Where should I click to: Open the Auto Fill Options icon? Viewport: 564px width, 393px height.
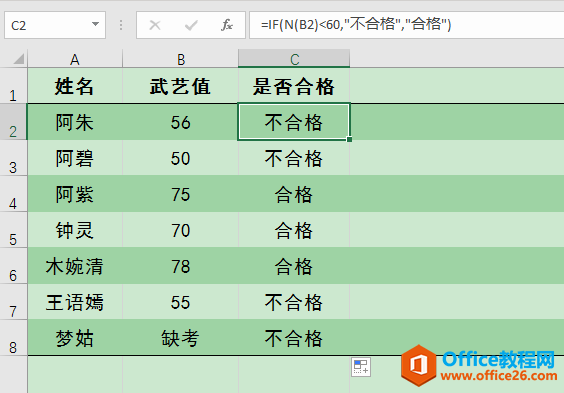361,367
